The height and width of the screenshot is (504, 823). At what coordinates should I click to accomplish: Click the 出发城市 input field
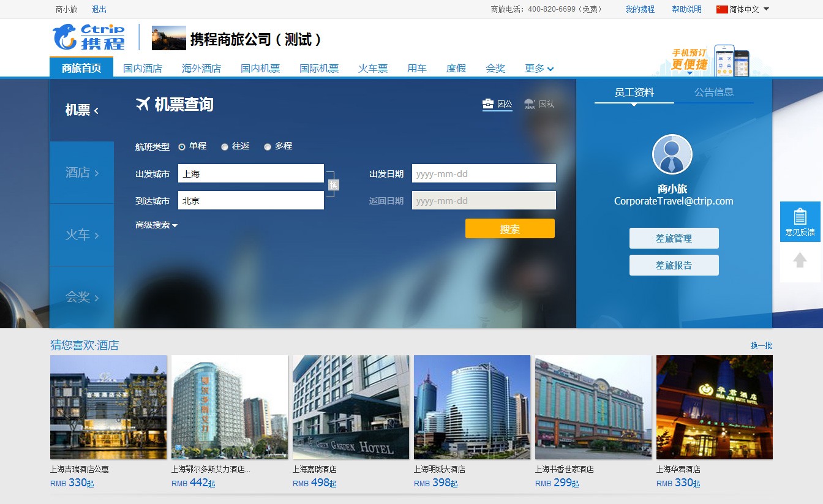(x=251, y=173)
